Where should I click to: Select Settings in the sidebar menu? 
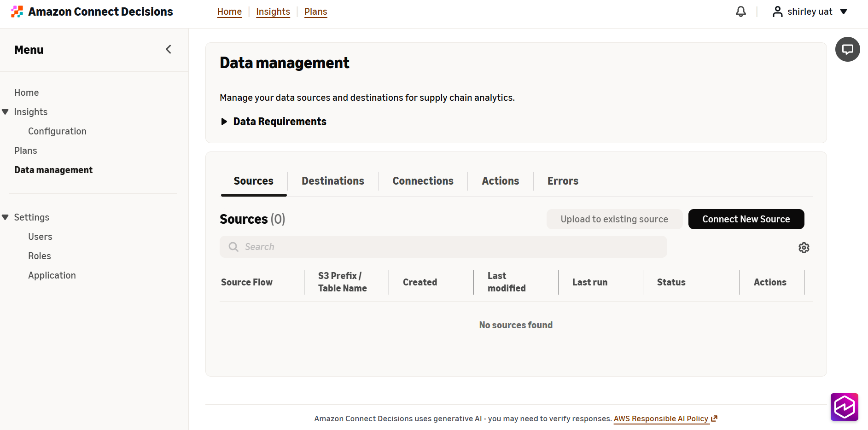32,217
